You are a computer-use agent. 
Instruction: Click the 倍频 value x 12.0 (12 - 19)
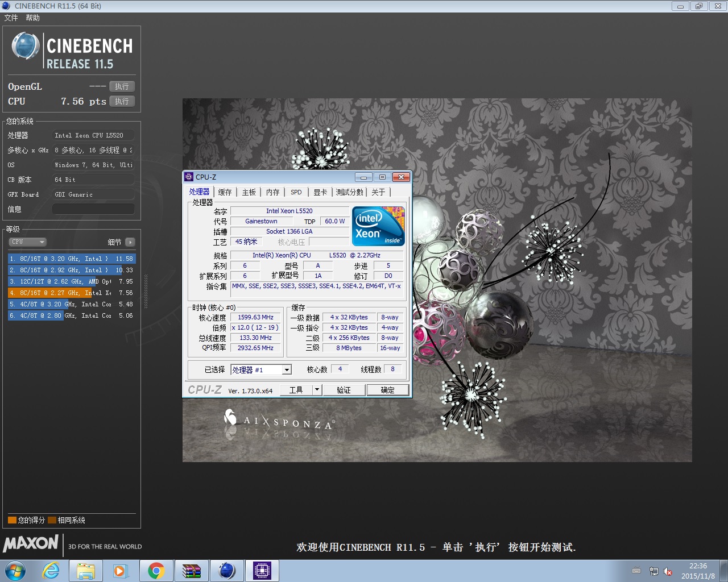coord(255,328)
